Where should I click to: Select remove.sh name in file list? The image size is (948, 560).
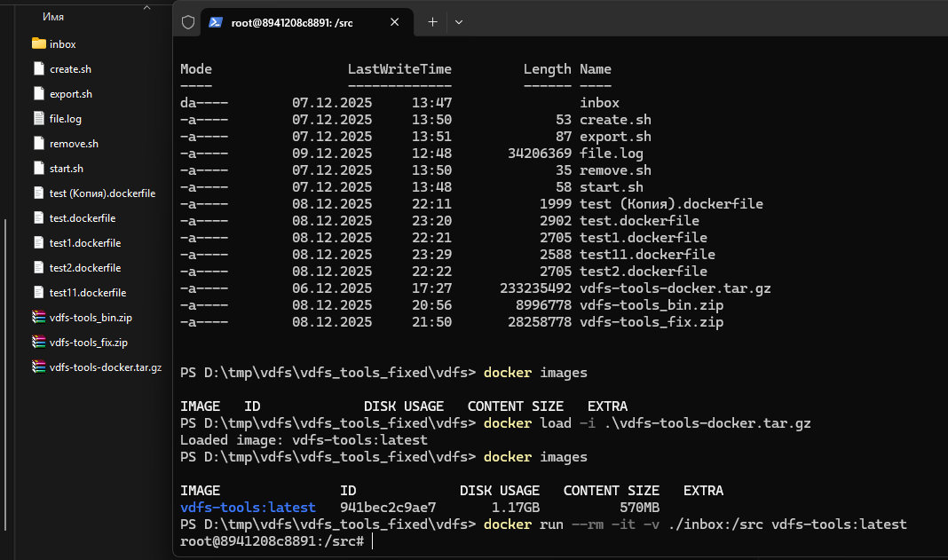point(74,143)
